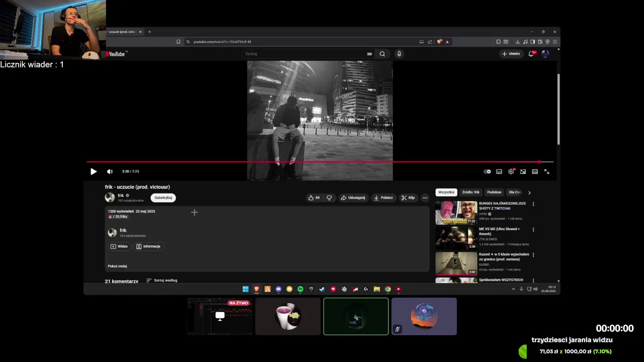Open channel Wideo button in description
The image size is (644, 362).
119,246
